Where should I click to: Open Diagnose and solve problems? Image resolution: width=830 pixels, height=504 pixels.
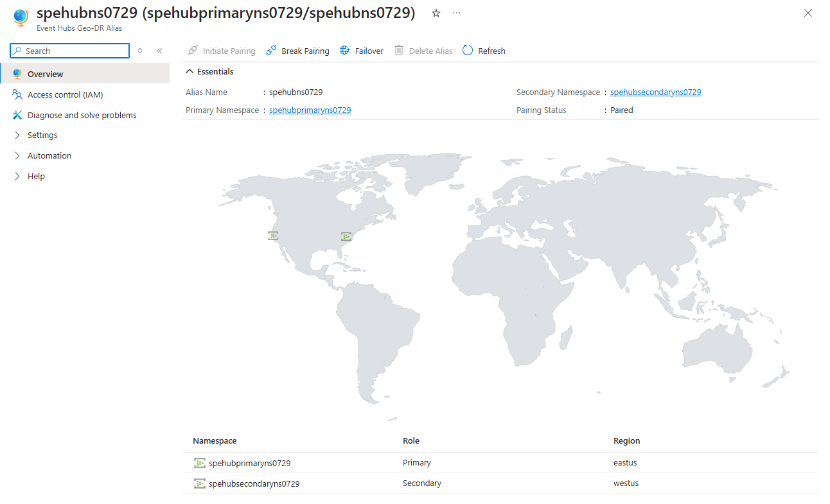tap(82, 116)
